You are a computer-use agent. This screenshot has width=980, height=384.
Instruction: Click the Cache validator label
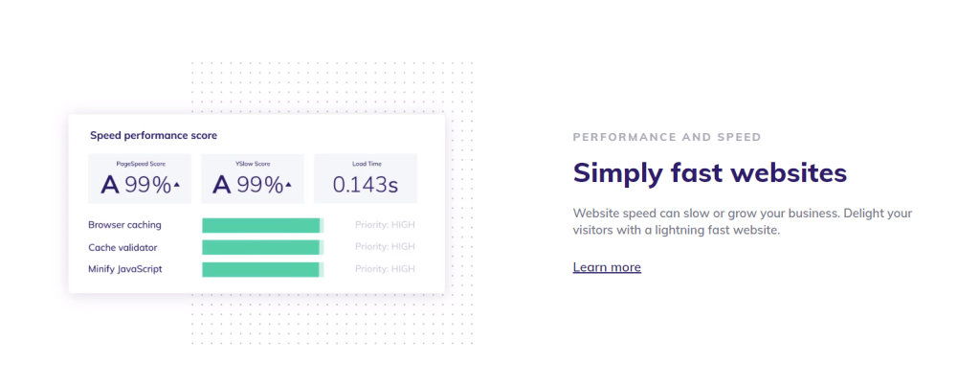point(122,248)
